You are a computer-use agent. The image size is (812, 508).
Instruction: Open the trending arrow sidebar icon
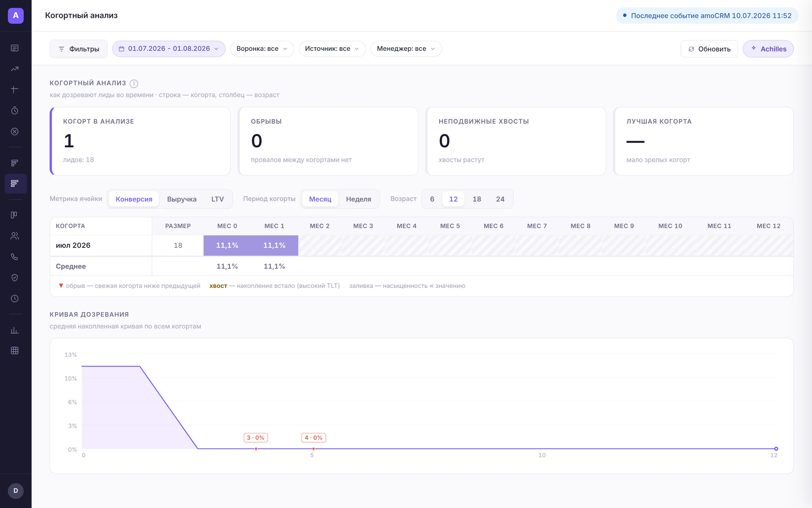15,69
